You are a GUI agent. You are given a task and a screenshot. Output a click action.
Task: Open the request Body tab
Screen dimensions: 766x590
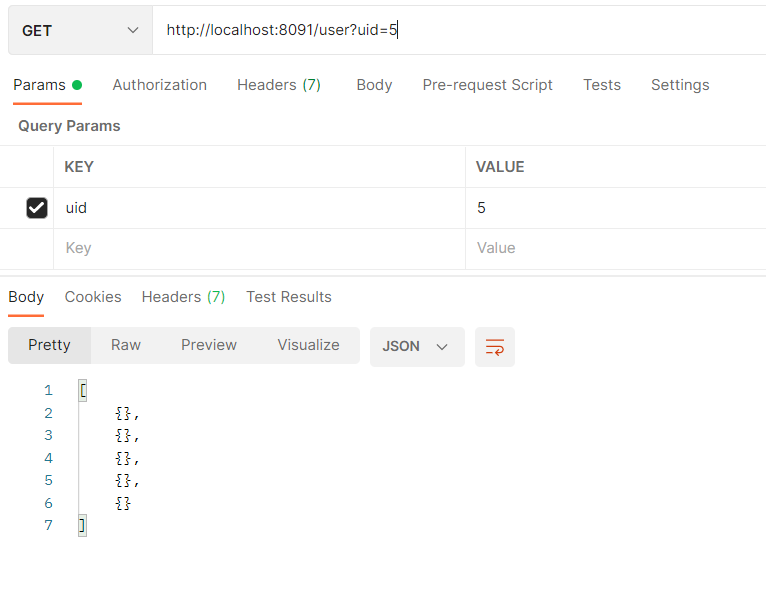click(374, 85)
